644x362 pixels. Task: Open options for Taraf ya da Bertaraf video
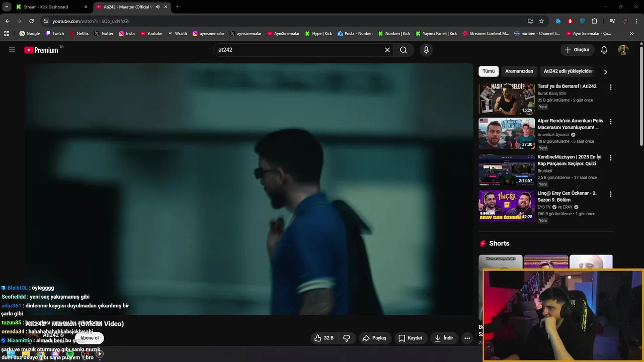click(611, 87)
